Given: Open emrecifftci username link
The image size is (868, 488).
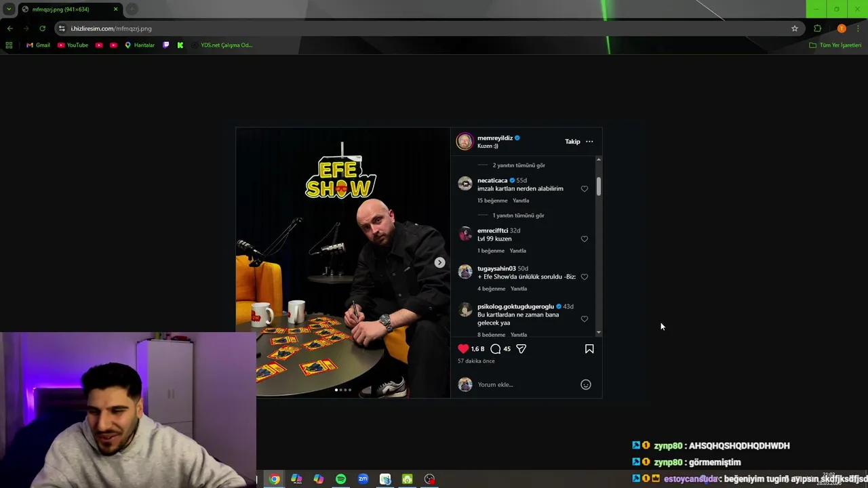Looking at the screenshot, I should tap(492, 230).
